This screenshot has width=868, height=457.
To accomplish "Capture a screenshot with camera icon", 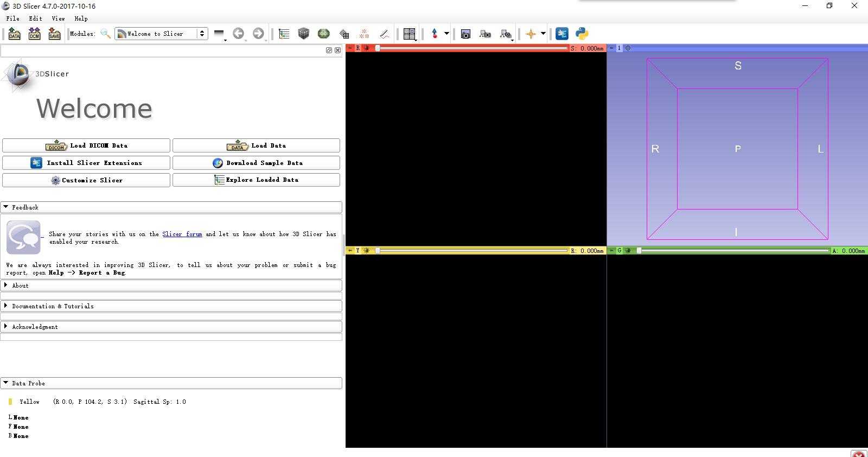I will coord(465,34).
